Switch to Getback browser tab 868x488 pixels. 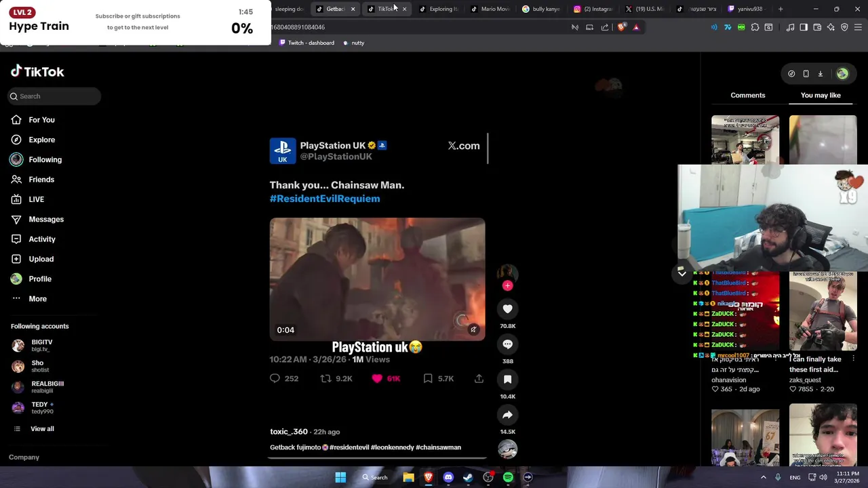click(336, 9)
